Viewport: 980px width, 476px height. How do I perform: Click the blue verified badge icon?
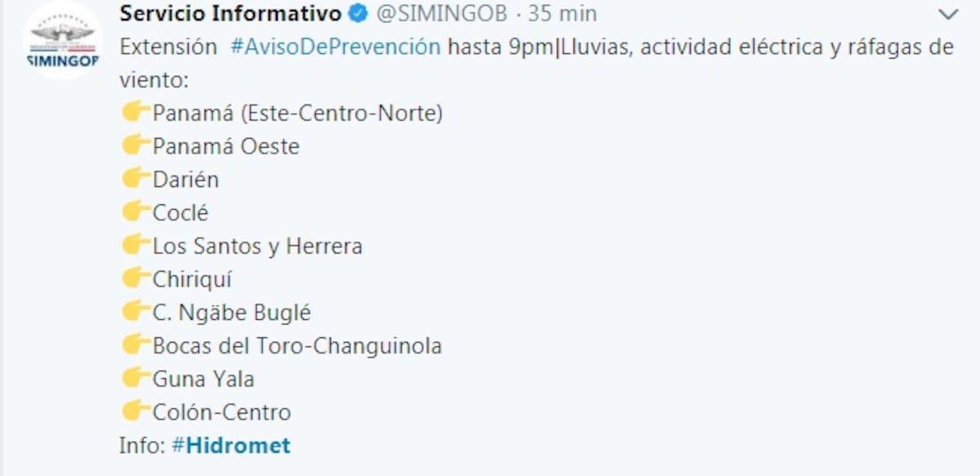[358, 14]
